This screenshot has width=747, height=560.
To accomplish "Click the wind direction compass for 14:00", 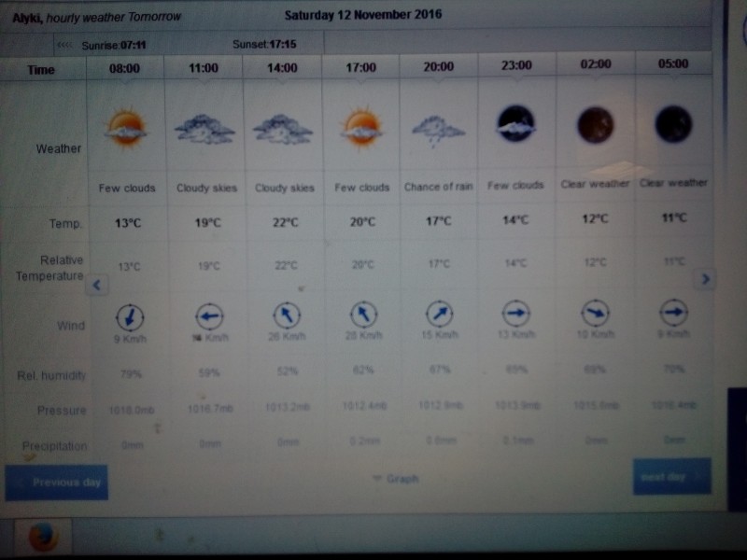I will click(x=287, y=315).
